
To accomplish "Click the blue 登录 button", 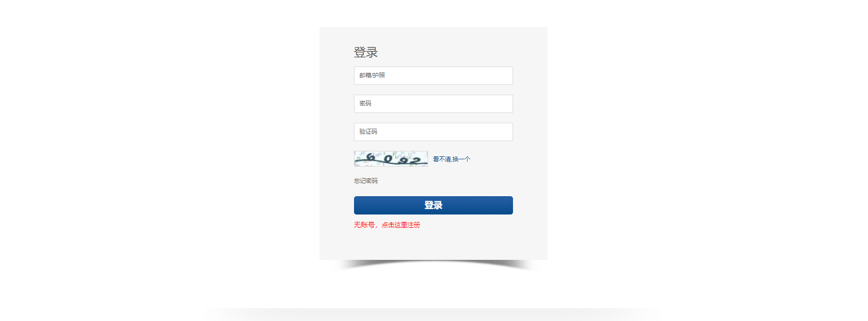I will point(433,205).
